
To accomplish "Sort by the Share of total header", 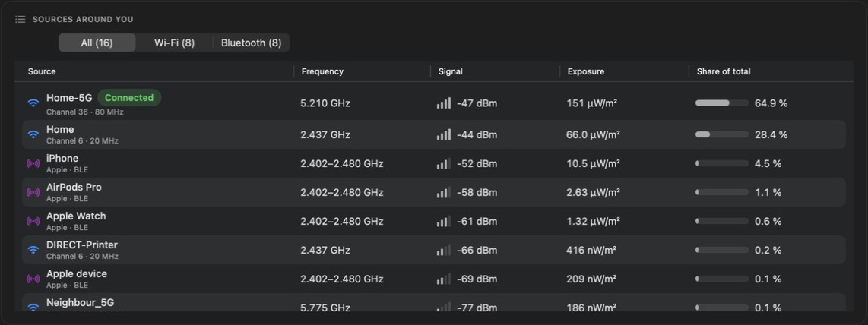I will click(724, 71).
